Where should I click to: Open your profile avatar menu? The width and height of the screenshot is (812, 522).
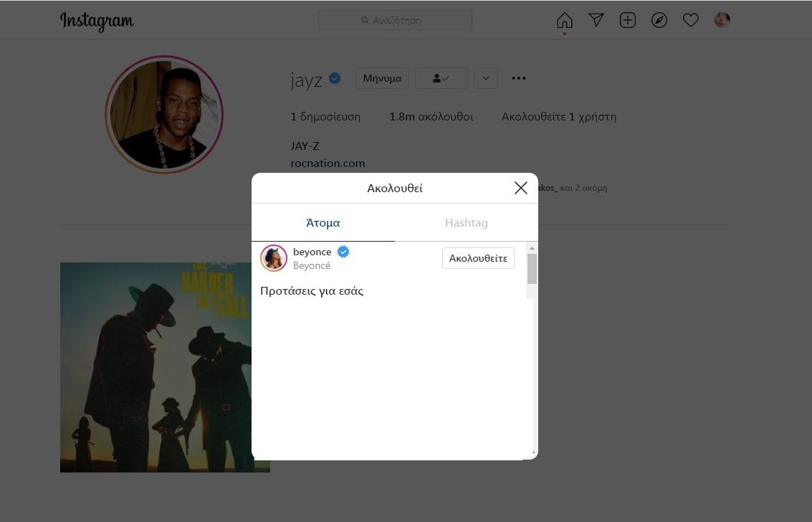coord(722,20)
